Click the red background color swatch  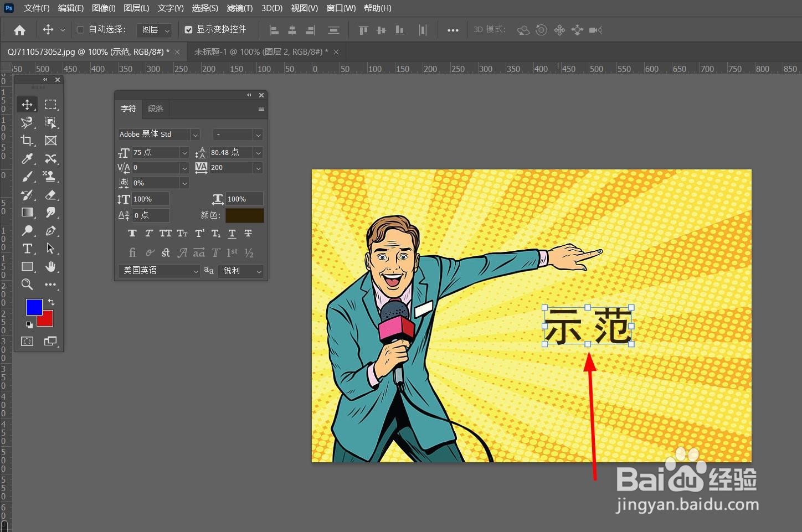(48, 321)
